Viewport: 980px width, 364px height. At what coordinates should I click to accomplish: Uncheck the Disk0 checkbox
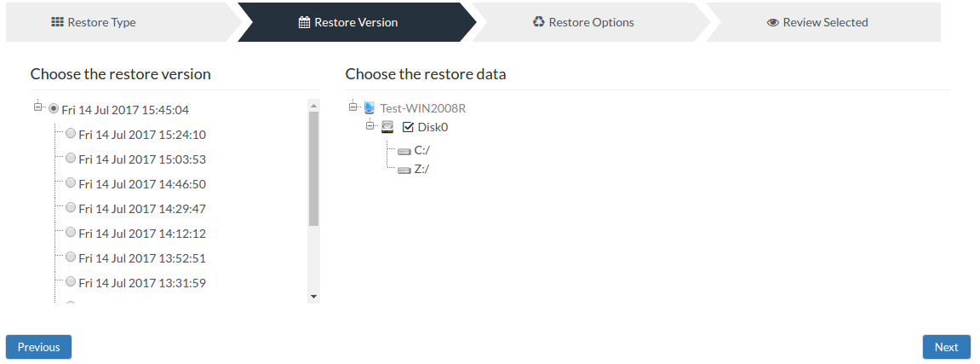point(408,127)
